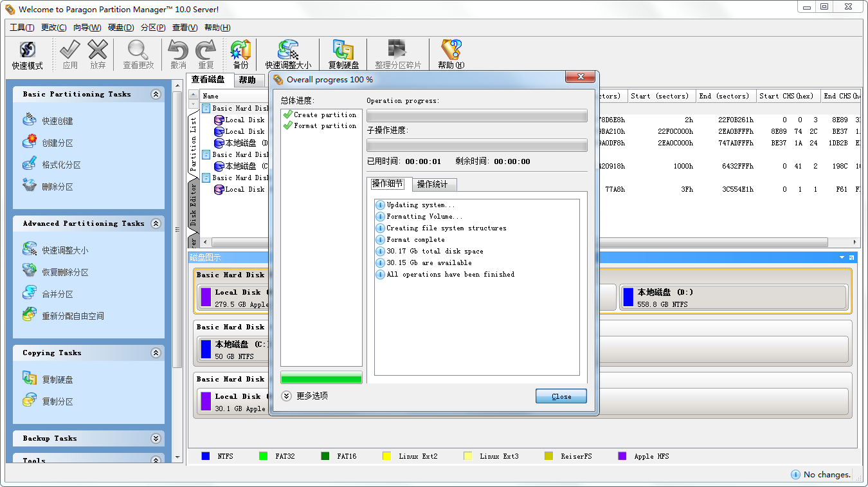Select 'All operations have been finished' log entry

(x=445, y=274)
